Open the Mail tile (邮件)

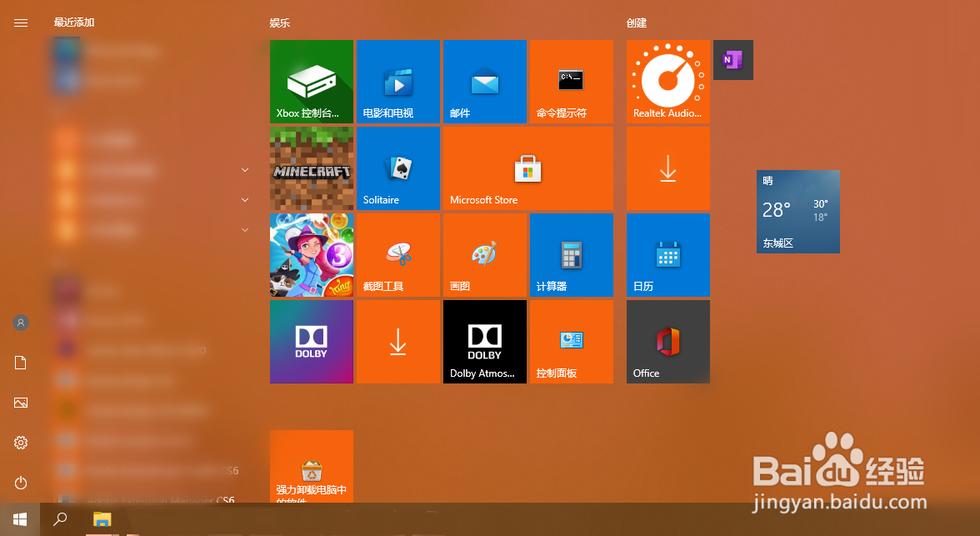(485, 82)
